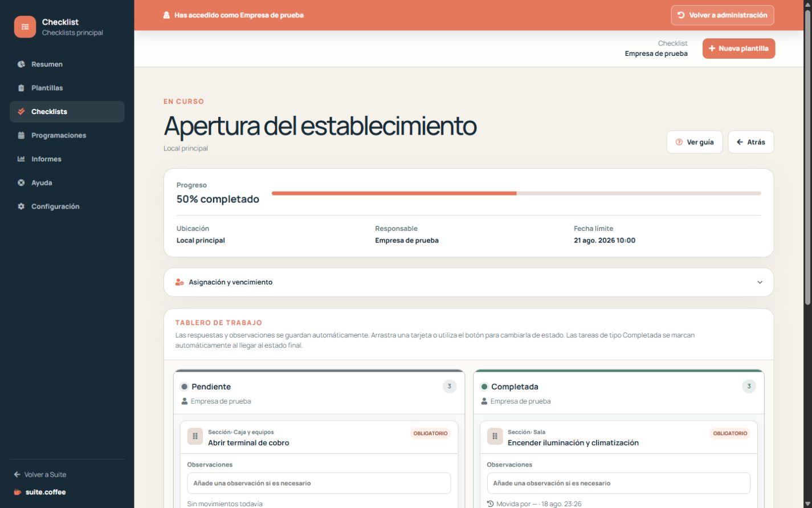Click the EN CURSO status label
The width and height of the screenshot is (812, 508).
(183, 101)
